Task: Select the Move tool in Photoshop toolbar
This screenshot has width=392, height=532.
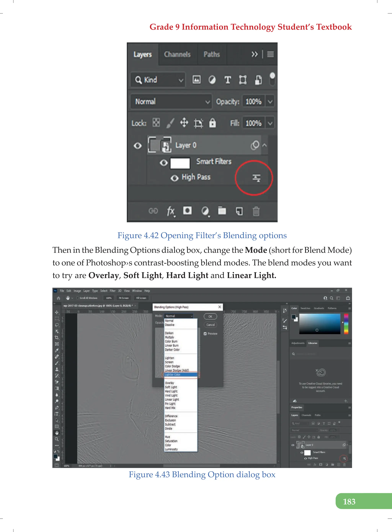Action: point(57,312)
